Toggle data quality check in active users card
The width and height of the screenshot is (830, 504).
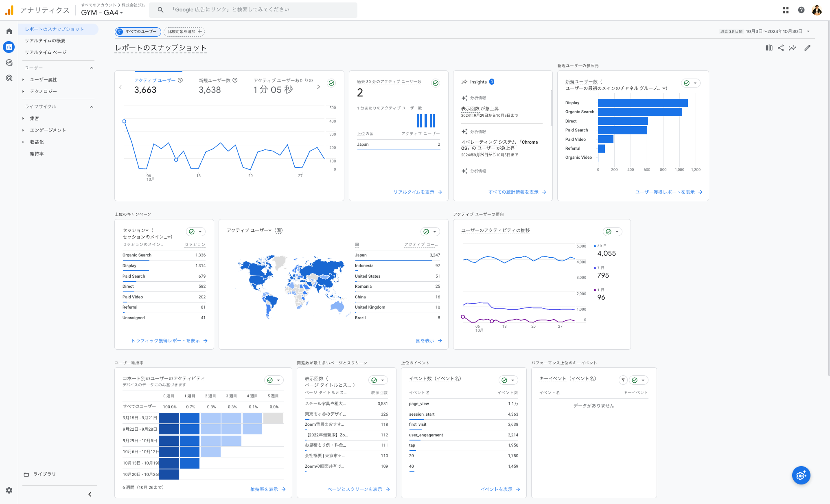click(x=332, y=83)
